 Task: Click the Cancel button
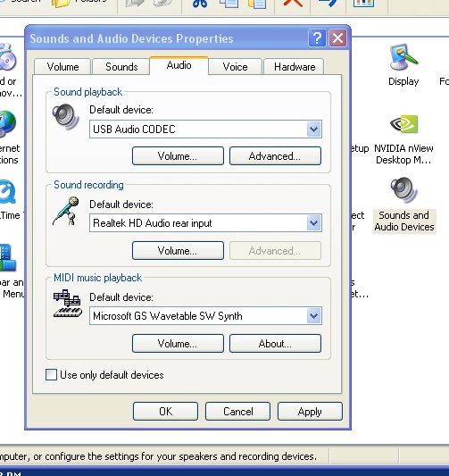click(x=237, y=412)
